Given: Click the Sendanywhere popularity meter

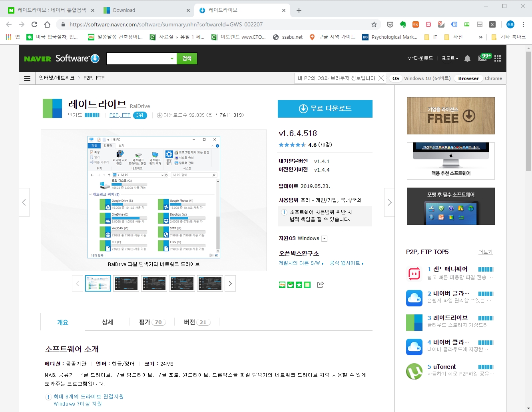Looking at the screenshot, I should click(486, 270).
